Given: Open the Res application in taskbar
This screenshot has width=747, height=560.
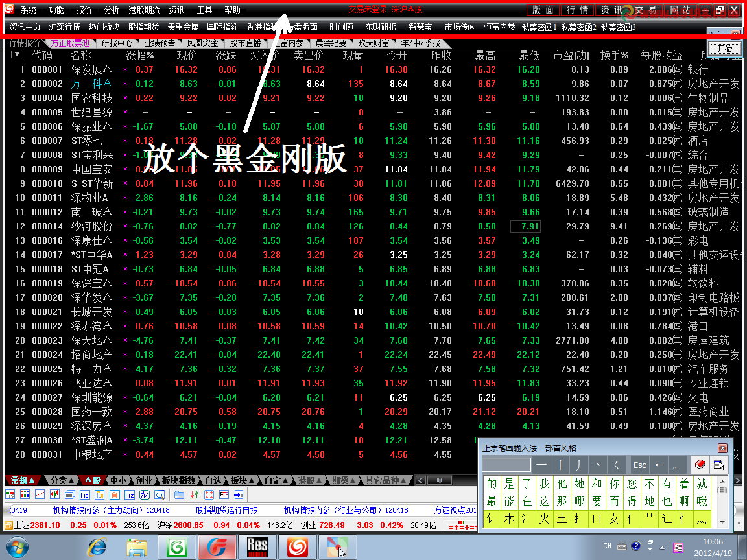Looking at the screenshot, I should click(x=257, y=547).
